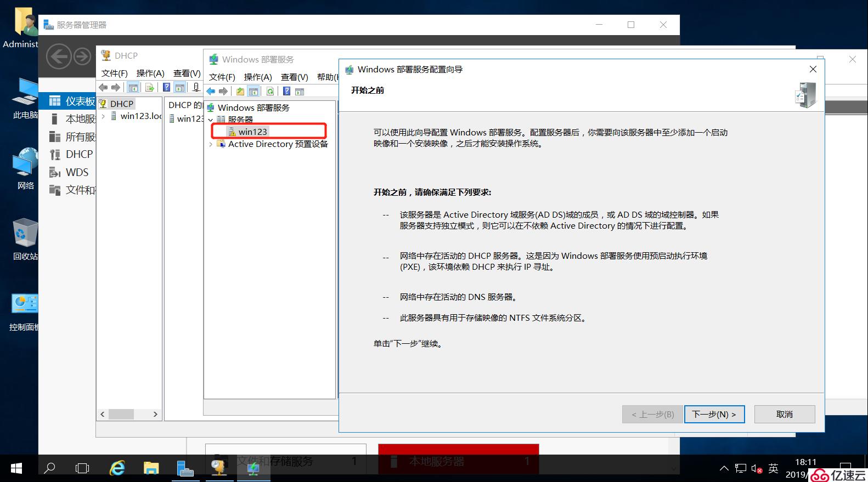Click taskbar search magnifier icon
868x482 pixels.
[x=49, y=468]
